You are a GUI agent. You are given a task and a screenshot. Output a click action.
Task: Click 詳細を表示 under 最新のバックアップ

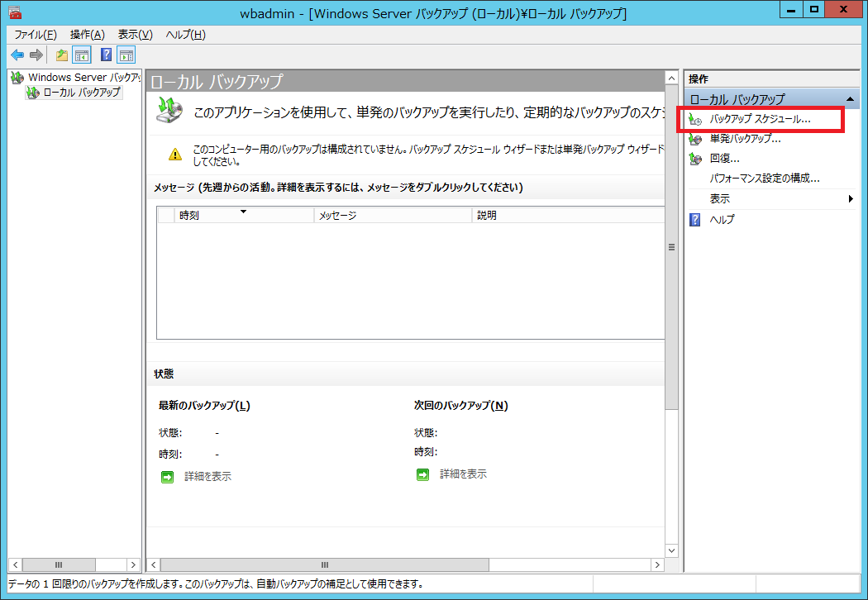[207, 477]
